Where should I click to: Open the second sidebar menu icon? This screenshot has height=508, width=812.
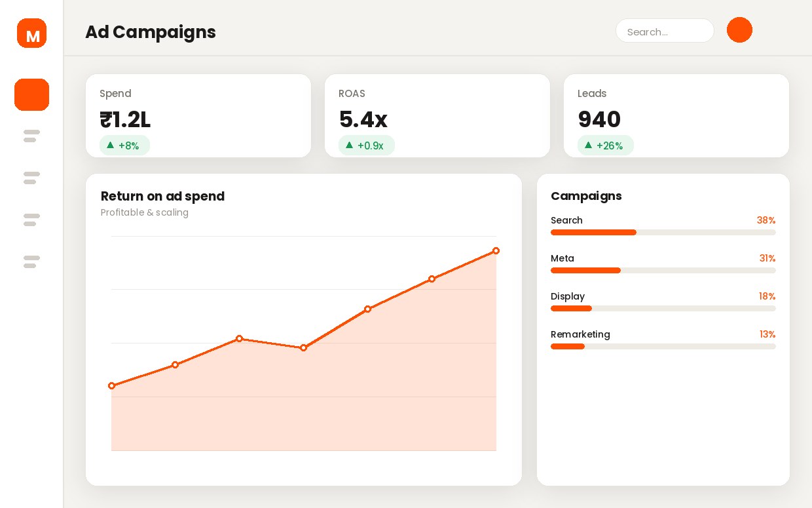(x=31, y=136)
